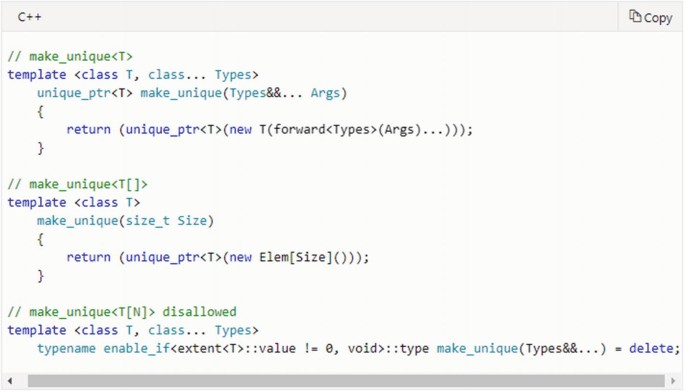Screen dimensions: 685x392
Task: Click the 'Args' parameter name after 'Types&&...'
Action: pyautogui.click(x=325, y=93)
